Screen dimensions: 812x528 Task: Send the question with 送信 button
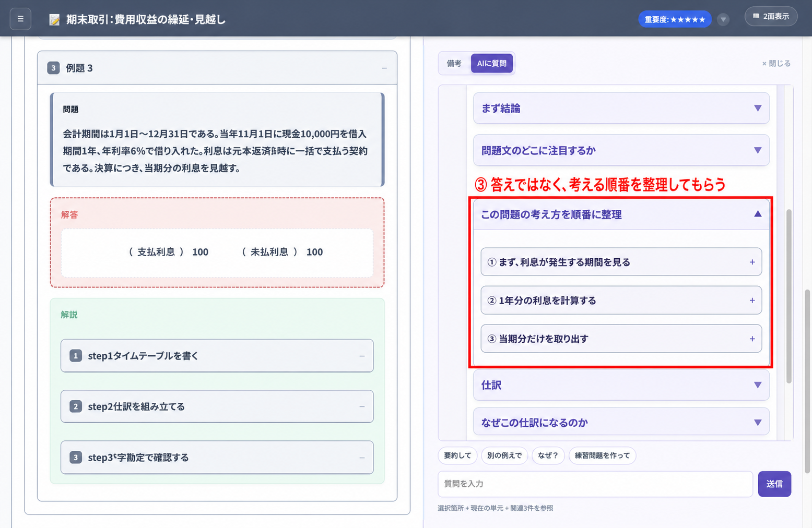click(x=774, y=484)
